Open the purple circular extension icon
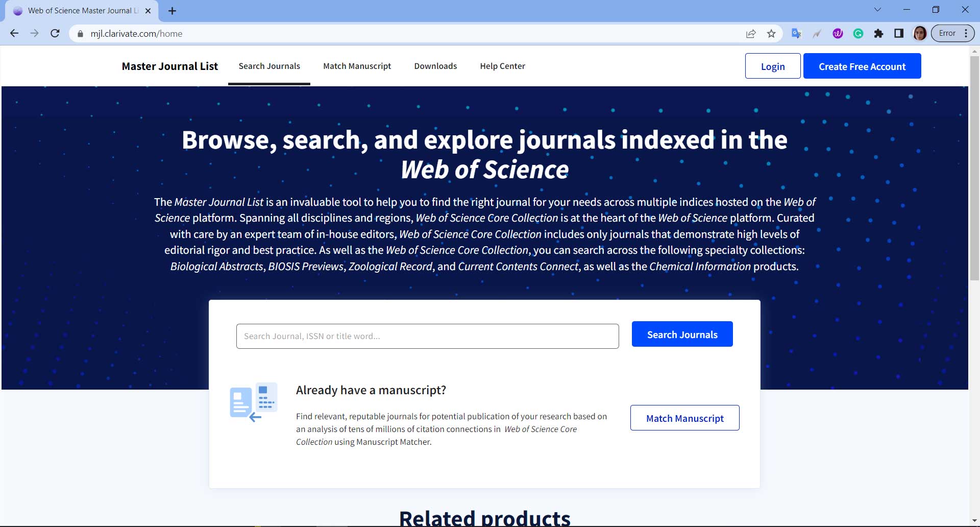The height and width of the screenshot is (527, 980). (838, 34)
